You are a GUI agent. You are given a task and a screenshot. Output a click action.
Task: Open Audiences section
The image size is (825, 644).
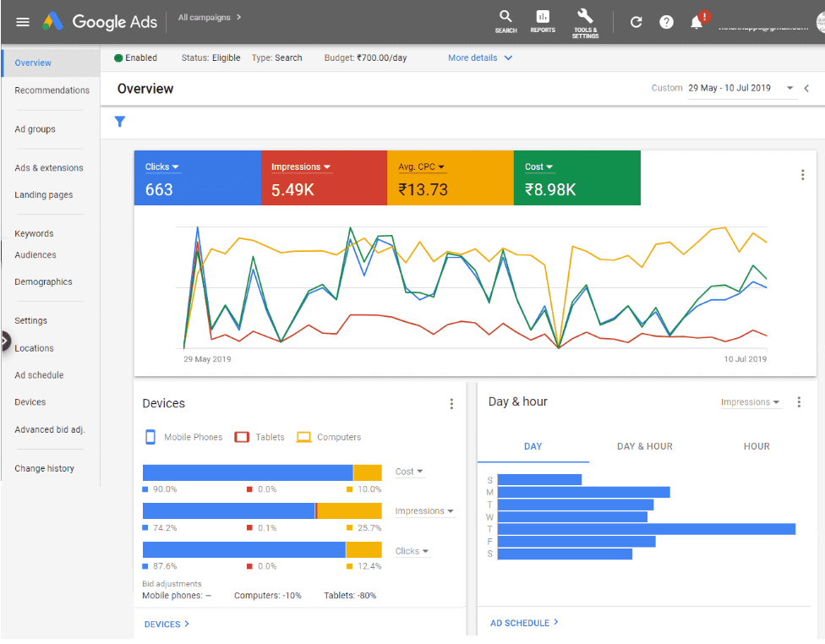(36, 255)
